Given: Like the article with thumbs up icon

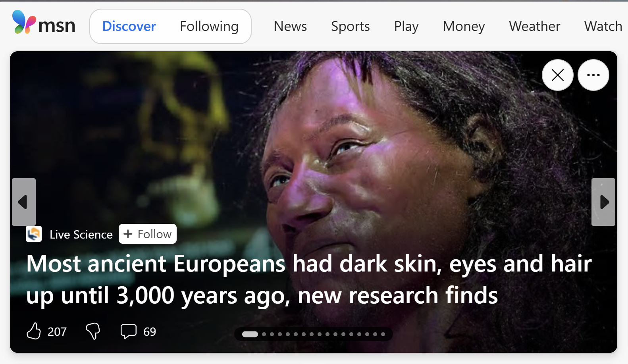Looking at the screenshot, I should click(34, 331).
